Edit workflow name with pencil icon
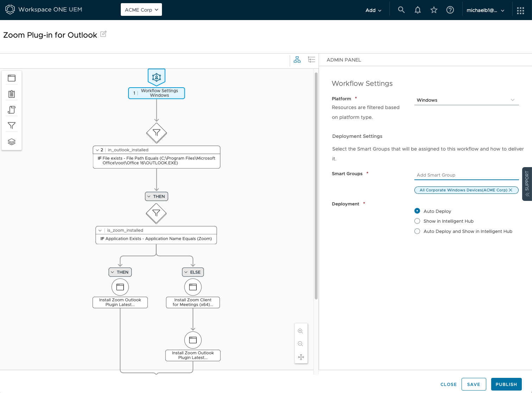 point(104,34)
